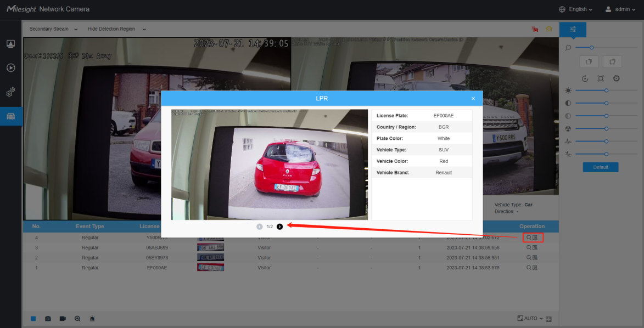Select timestamp 2023-07-21 14:38:53.578
The height and width of the screenshot is (328, 644).
click(x=473, y=268)
